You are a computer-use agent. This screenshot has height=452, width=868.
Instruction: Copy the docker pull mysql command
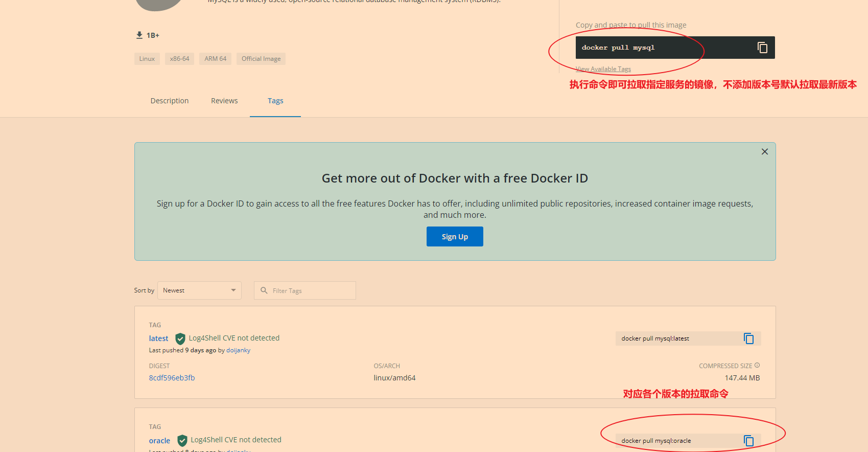coord(762,48)
